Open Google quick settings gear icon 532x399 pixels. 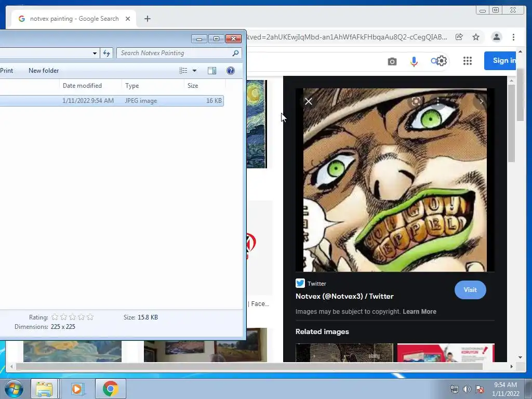[x=442, y=61]
